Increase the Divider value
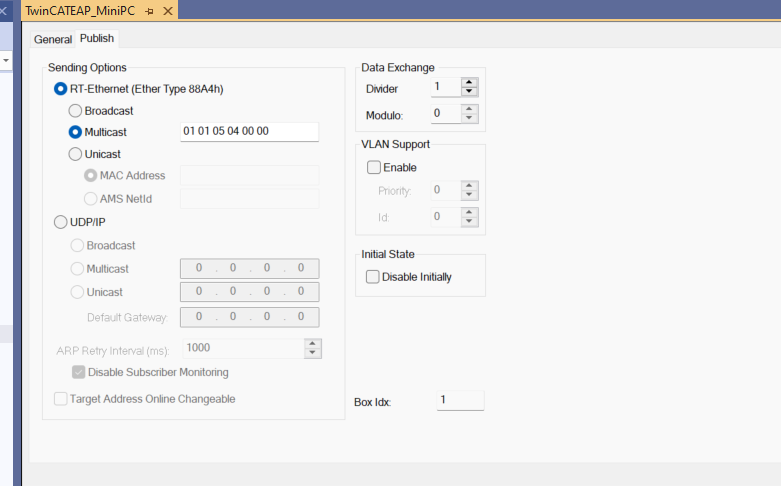 [x=469, y=82]
